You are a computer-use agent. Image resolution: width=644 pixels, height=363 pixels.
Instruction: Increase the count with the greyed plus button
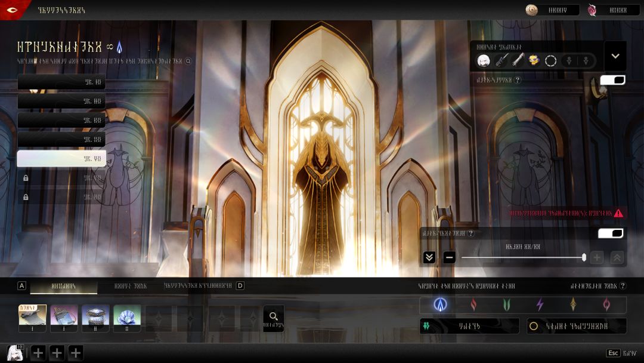(597, 257)
